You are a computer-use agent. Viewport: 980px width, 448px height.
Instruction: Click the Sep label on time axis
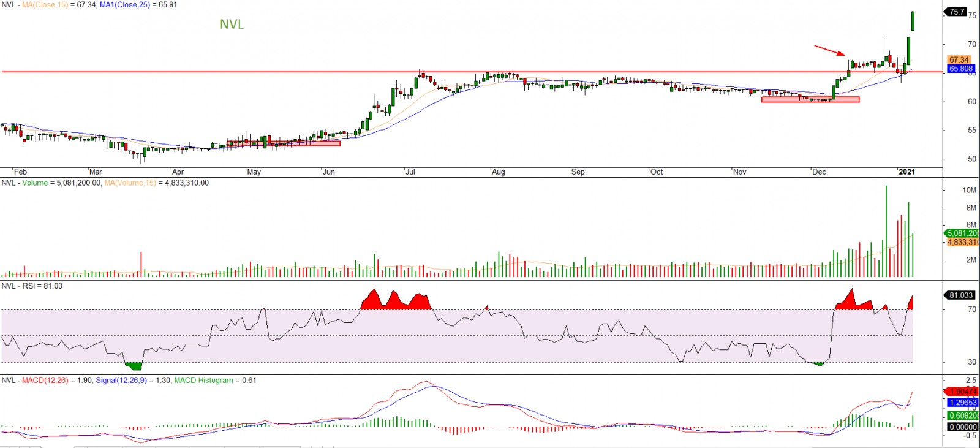pos(578,172)
